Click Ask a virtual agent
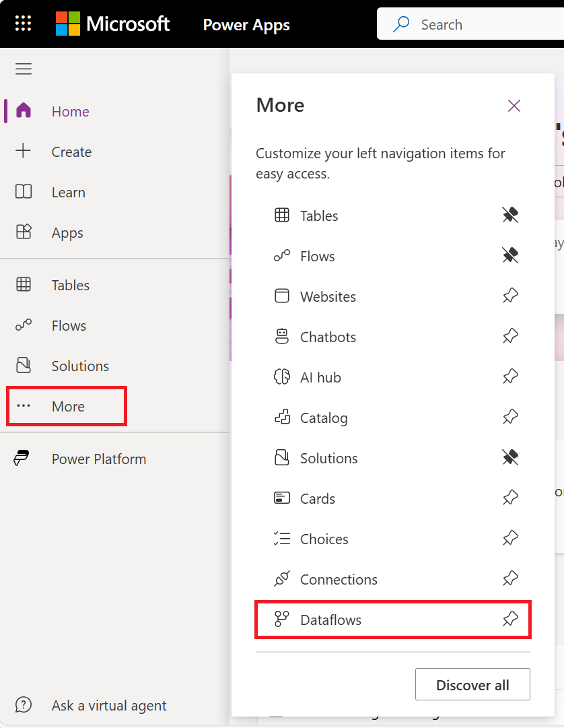 (109, 705)
